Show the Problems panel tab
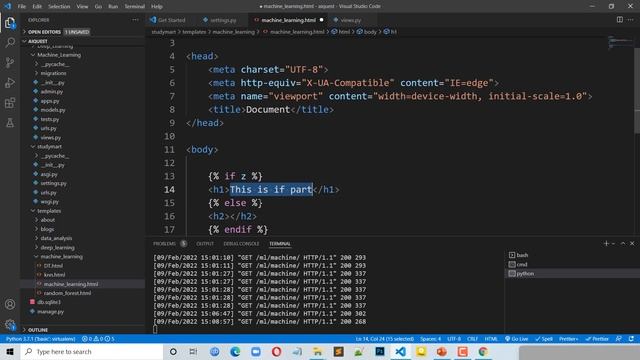Image resolution: width=640 pixels, height=360 pixels. tap(164, 243)
